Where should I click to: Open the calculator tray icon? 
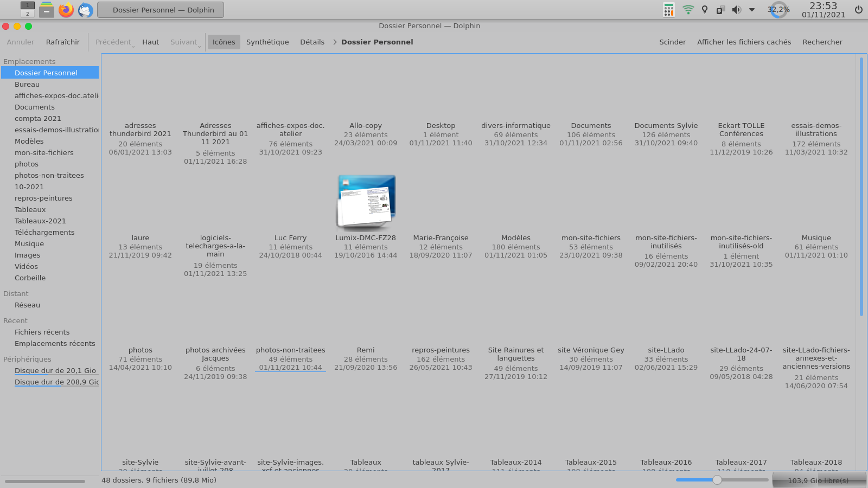pos(669,10)
